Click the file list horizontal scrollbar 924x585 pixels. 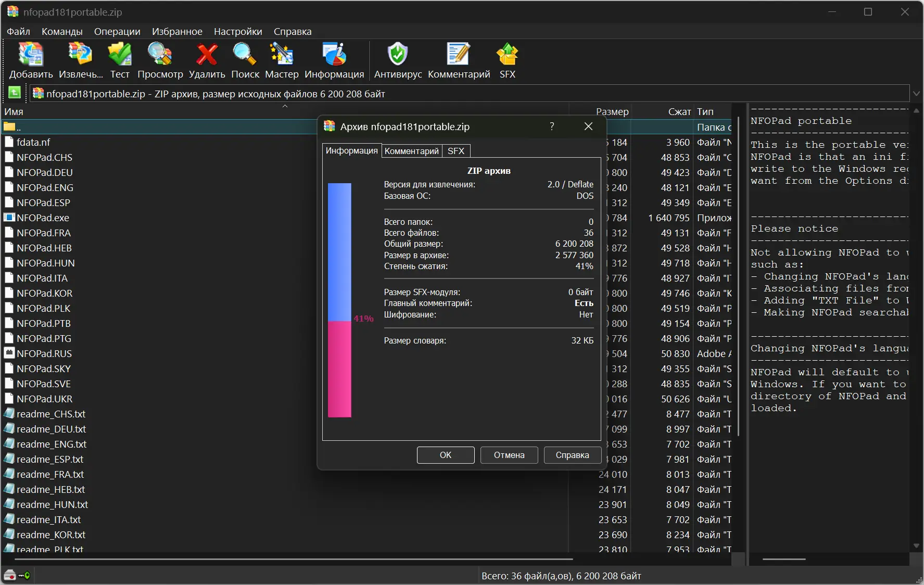point(294,559)
